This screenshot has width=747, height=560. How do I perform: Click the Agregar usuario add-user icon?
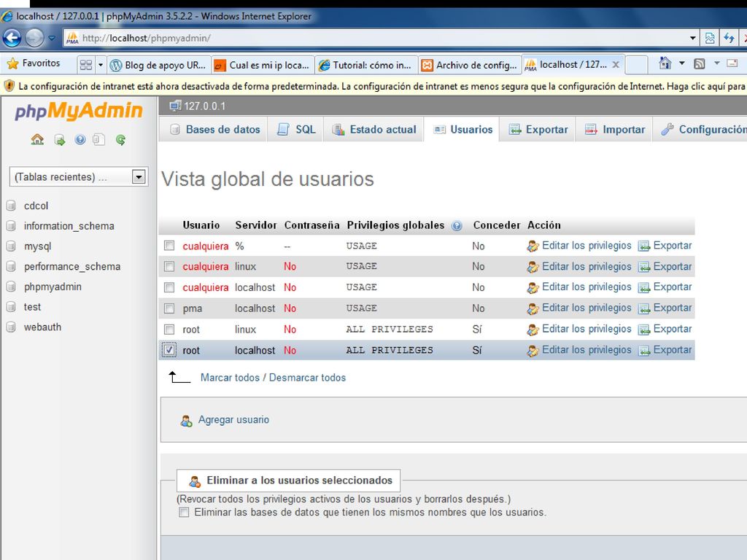[186, 421]
